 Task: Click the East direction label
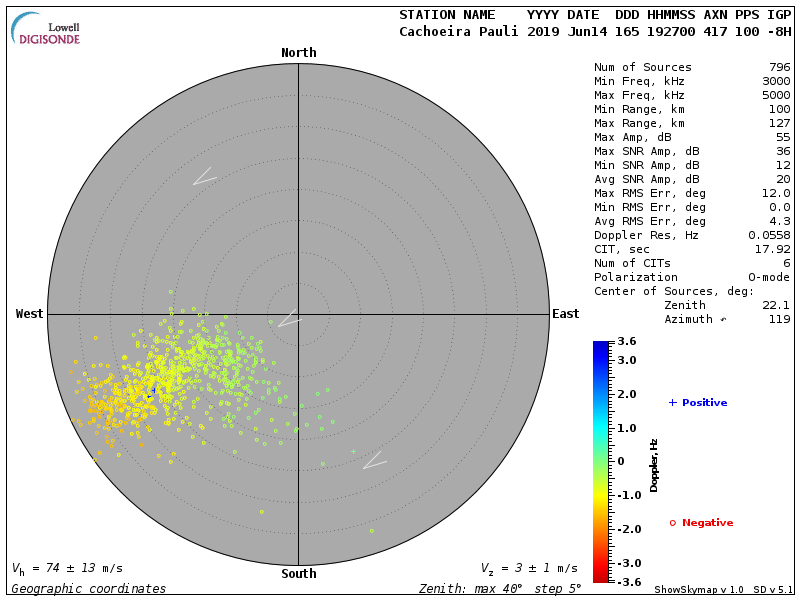[x=565, y=314]
